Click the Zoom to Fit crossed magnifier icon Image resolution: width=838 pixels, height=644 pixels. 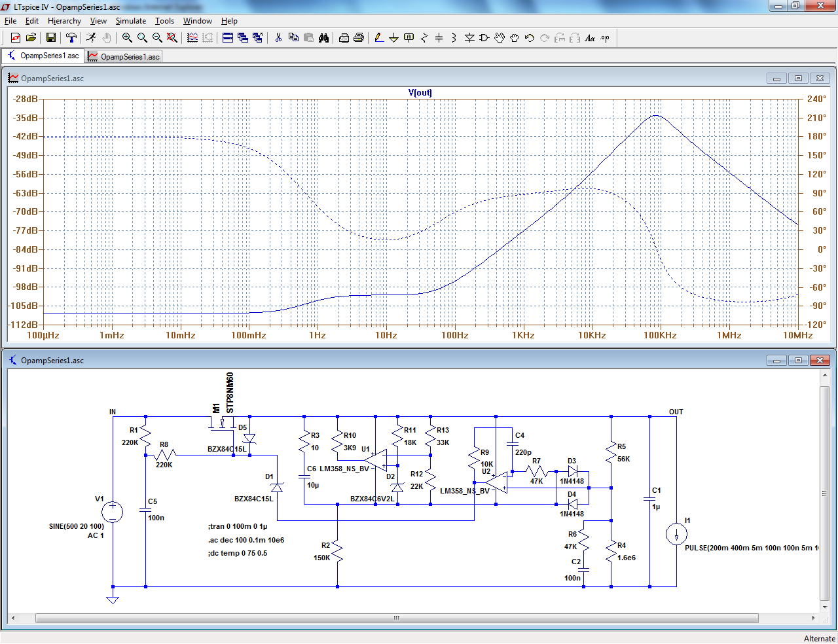click(x=172, y=38)
